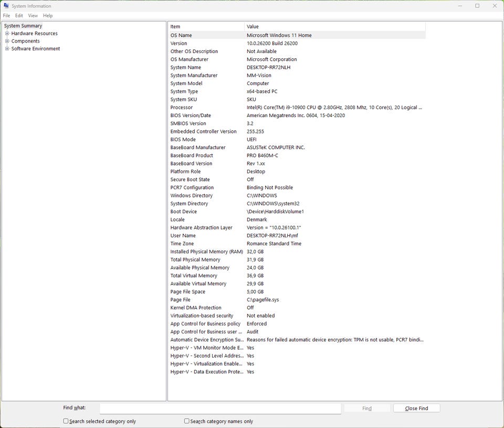Select the Secure Boot State row
The image size is (504, 428).
pyautogui.click(x=297, y=180)
